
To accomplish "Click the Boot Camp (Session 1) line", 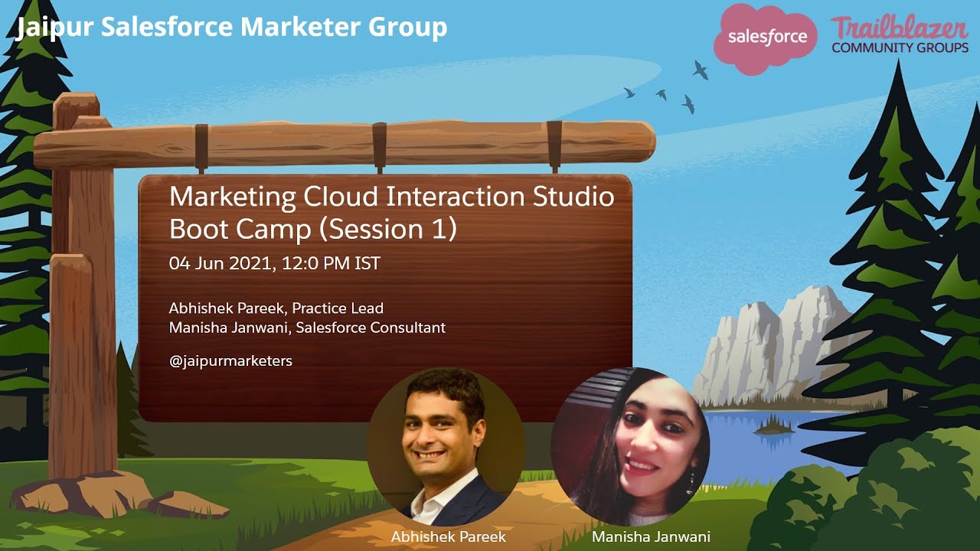I will [x=313, y=230].
